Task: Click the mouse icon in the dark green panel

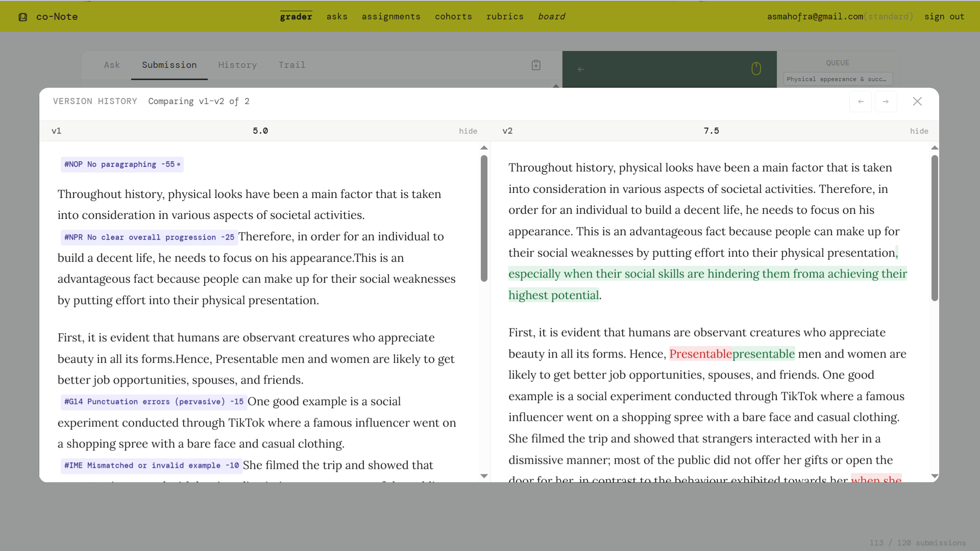Action: click(756, 68)
